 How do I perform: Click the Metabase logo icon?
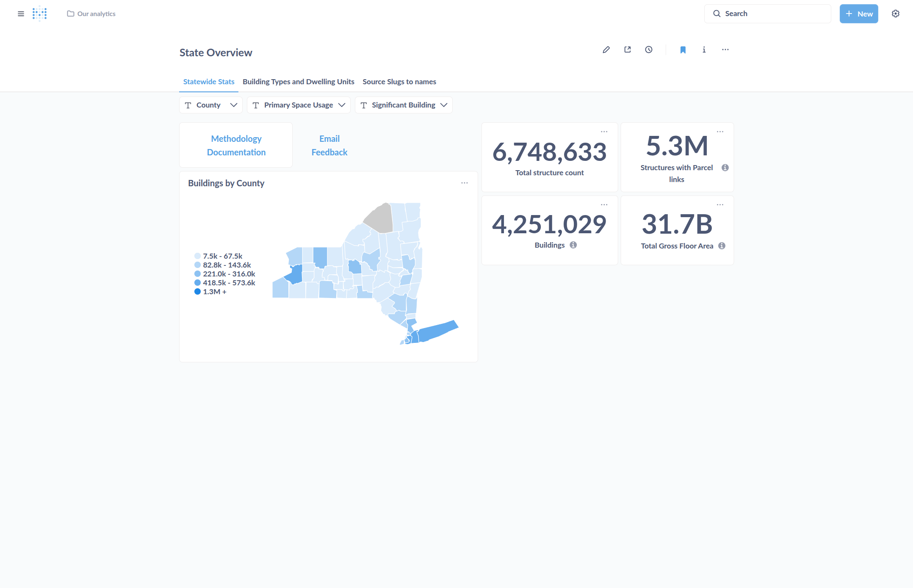(x=39, y=14)
